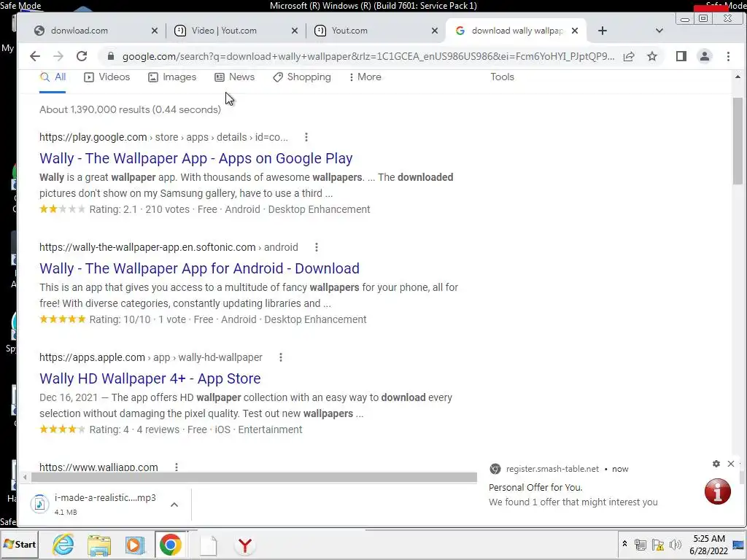747x560 pixels.
Task: Click About 1,390,000 results text
Action: tap(130, 109)
